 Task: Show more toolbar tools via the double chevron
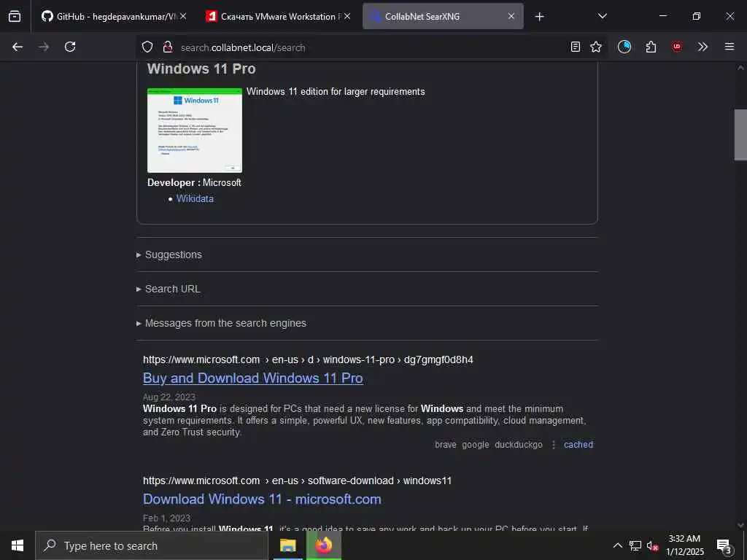tap(703, 47)
